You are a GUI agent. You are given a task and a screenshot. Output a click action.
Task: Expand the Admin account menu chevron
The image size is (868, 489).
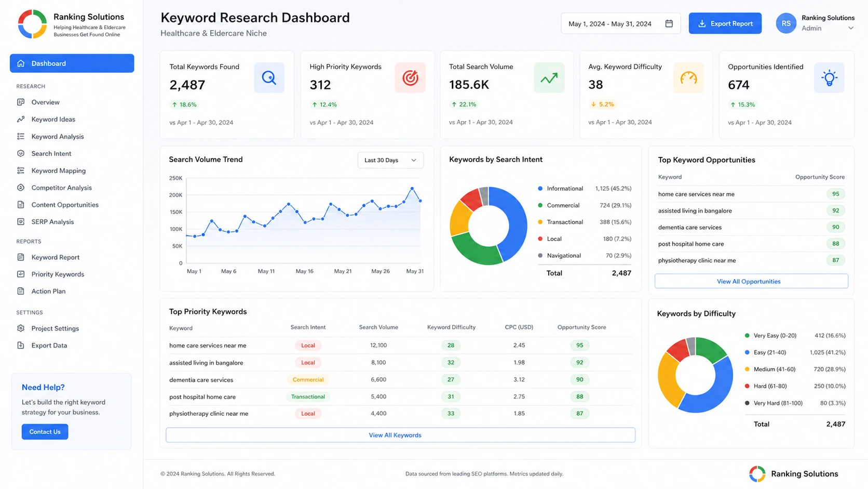coord(850,28)
